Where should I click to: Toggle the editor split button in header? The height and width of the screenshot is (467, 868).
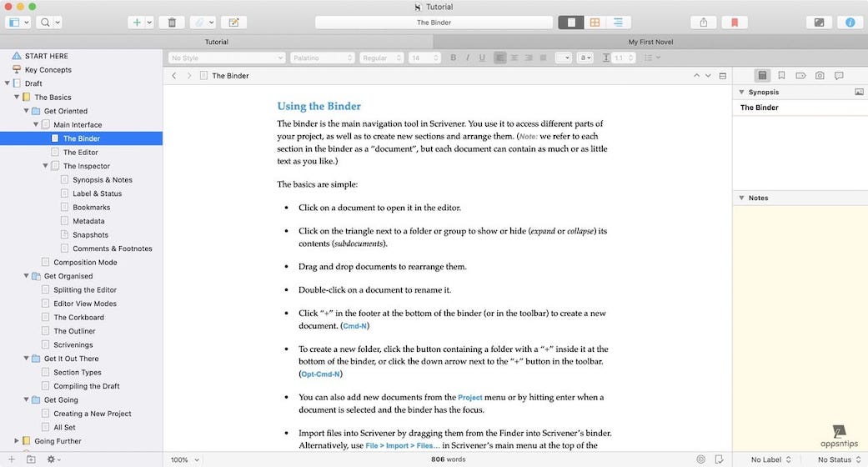pyautogui.click(x=722, y=76)
